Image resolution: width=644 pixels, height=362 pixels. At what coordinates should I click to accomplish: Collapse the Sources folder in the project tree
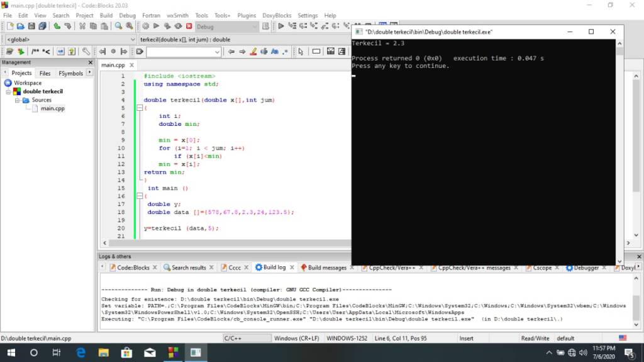[18, 100]
